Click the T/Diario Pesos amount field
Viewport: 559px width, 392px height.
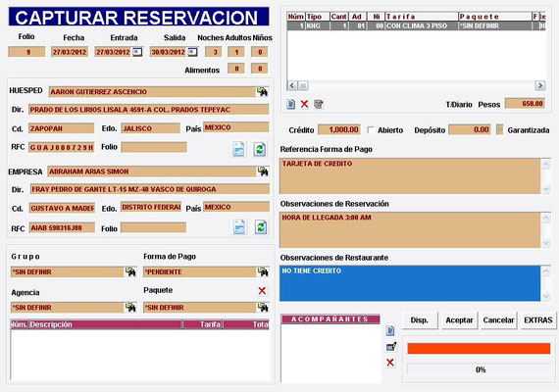[x=525, y=104]
